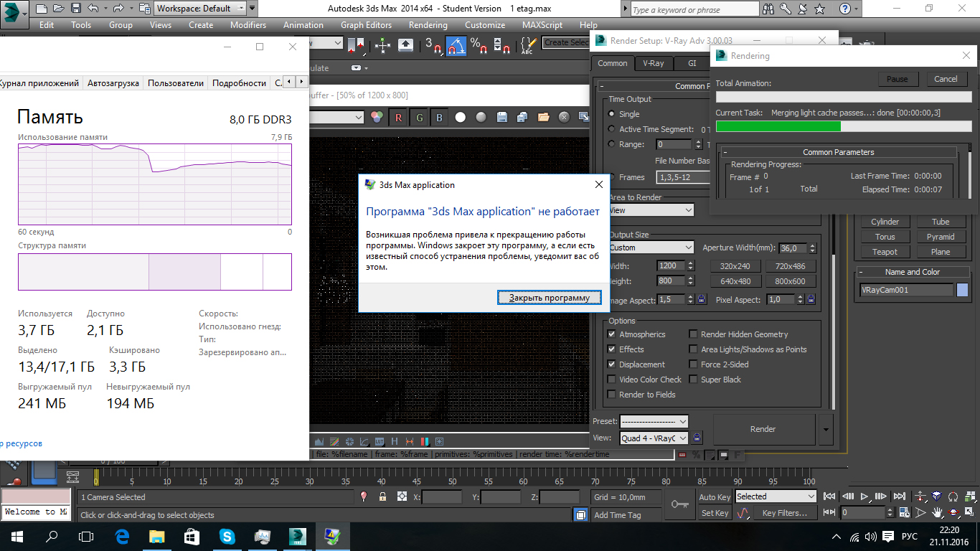Enable Super Black option

pos(693,380)
